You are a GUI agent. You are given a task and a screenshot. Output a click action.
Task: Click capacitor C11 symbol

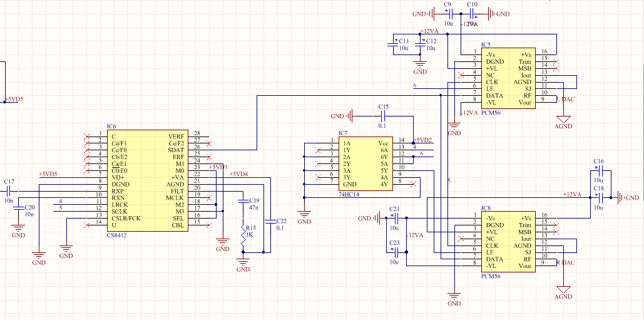click(x=392, y=43)
